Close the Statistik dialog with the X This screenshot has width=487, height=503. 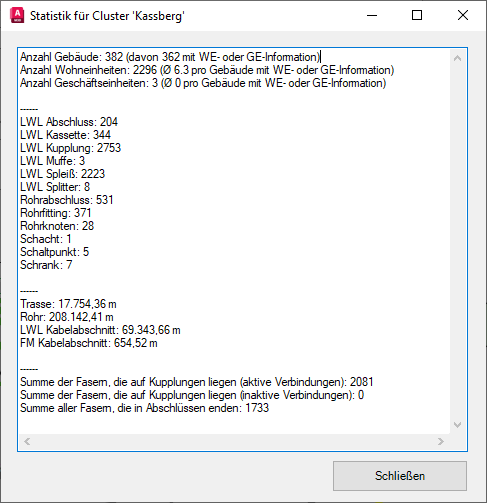point(463,15)
